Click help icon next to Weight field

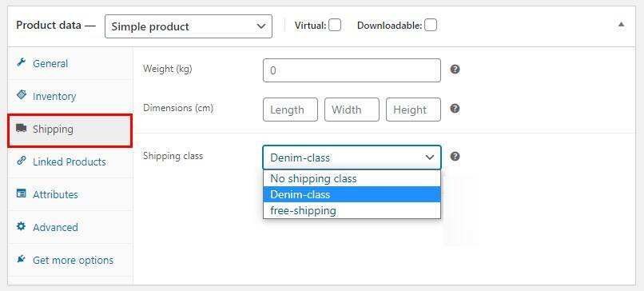[455, 70]
